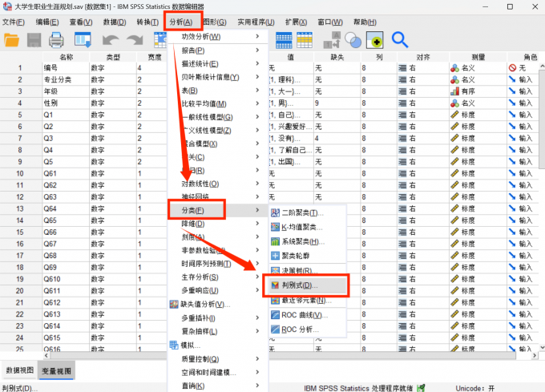Image resolution: width=545 pixels, height=392 pixels.
Task: Choose 生存分析(S) menu entry
Action: [x=200, y=277]
